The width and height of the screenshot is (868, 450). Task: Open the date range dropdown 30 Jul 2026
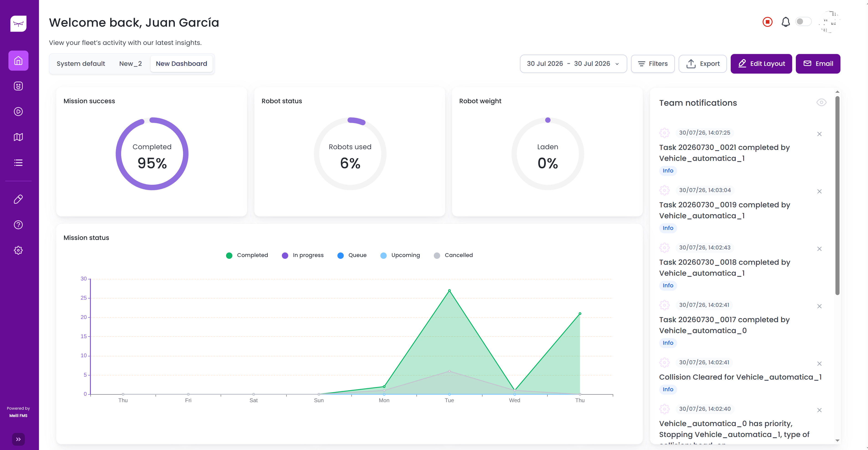tap(573, 64)
